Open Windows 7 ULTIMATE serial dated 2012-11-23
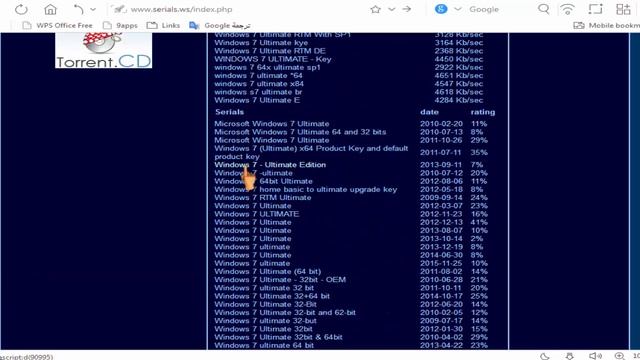 256,214
